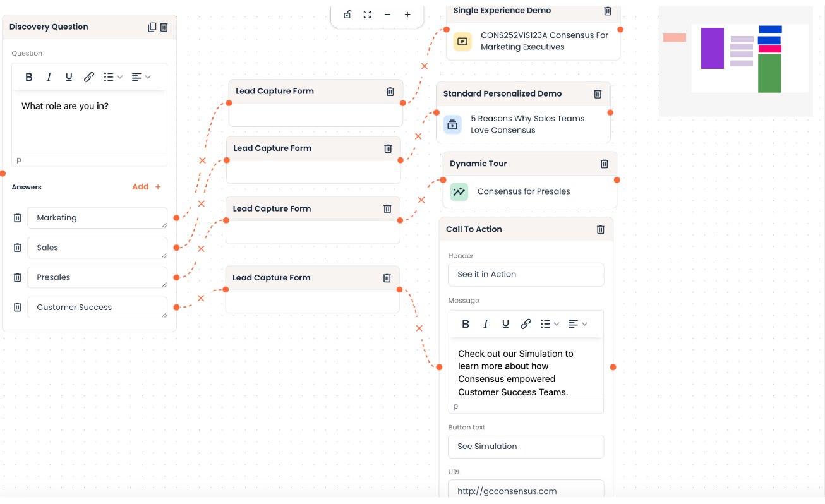Click the video icon for CONS252VIS123A demo
This screenshot has height=504, width=825.
(x=462, y=42)
